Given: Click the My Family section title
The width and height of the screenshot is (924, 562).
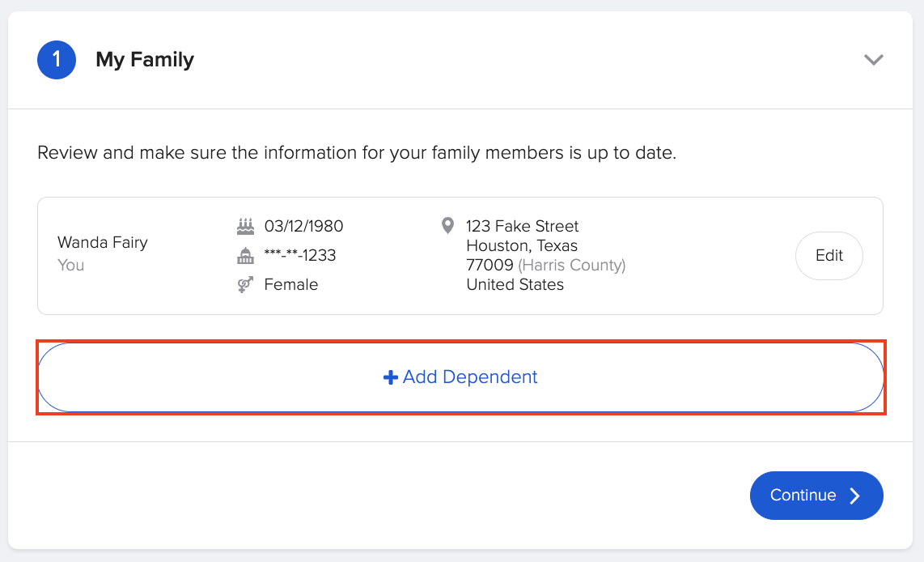Looking at the screenshot, I should [x=144, y=59].
